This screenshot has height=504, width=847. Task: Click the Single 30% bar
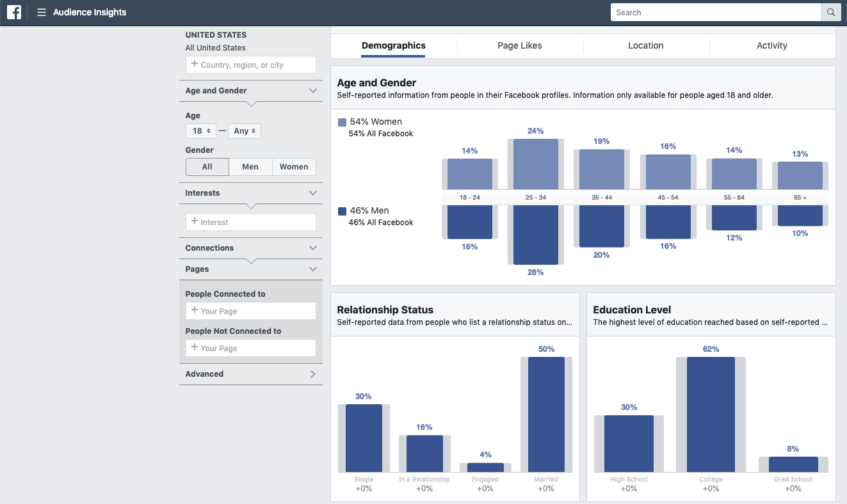[x=364, y=438]
